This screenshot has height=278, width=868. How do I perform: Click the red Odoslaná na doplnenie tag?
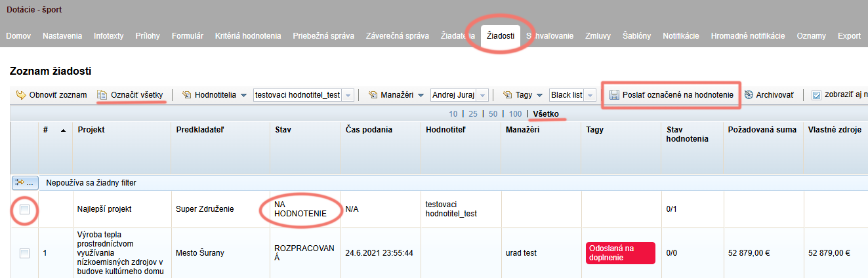pyautogui.click(x=621, y=253)
